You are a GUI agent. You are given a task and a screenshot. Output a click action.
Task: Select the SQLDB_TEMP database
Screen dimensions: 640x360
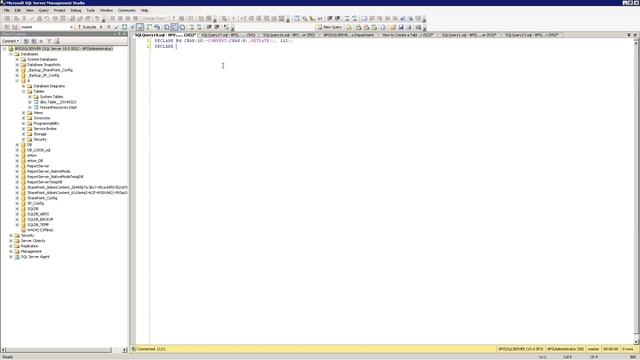pyautogui.click(x=38, y=224)
